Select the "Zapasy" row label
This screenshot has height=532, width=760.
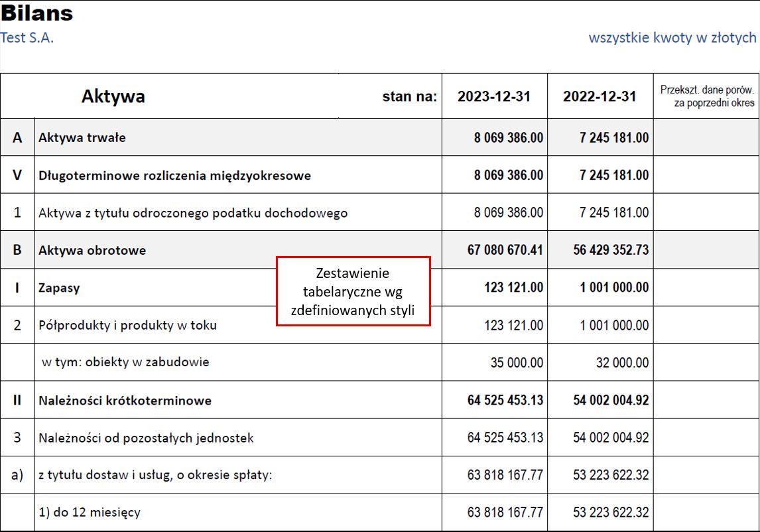click(x=59, y=288)
